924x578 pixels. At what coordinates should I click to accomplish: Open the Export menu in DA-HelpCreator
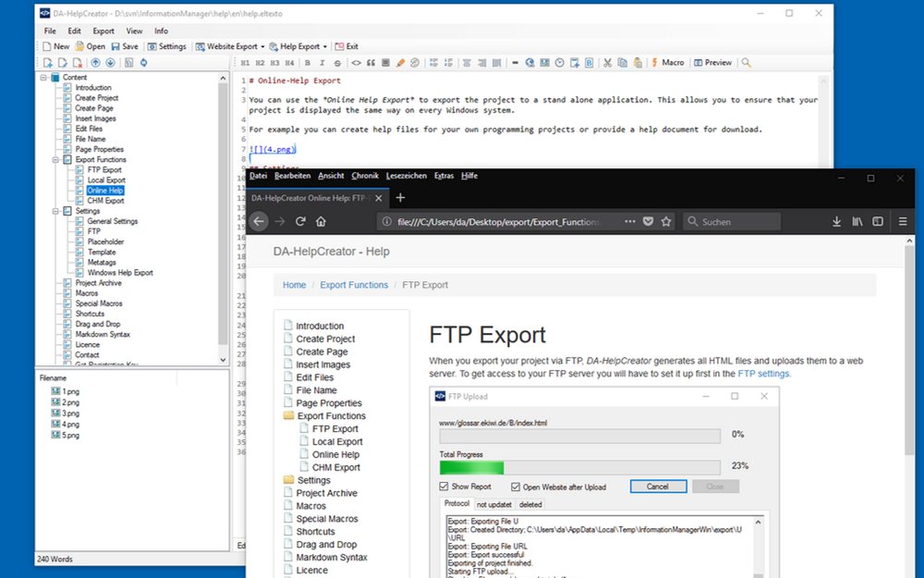tap(103, 31)
